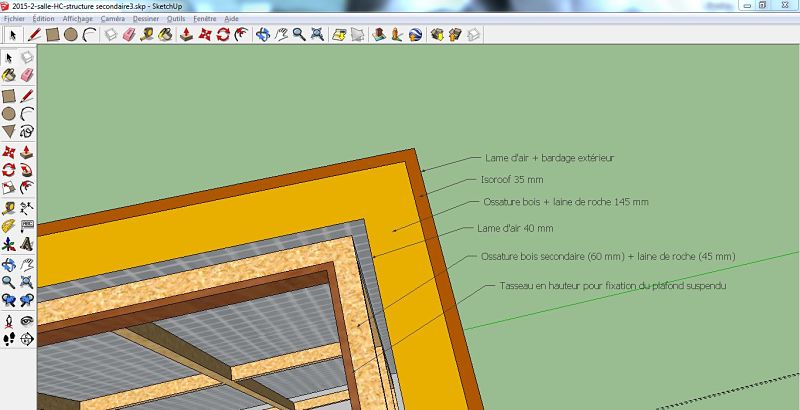Open the Fichier menu
This screenshot has width=800, height=410.
coord(14,18)
